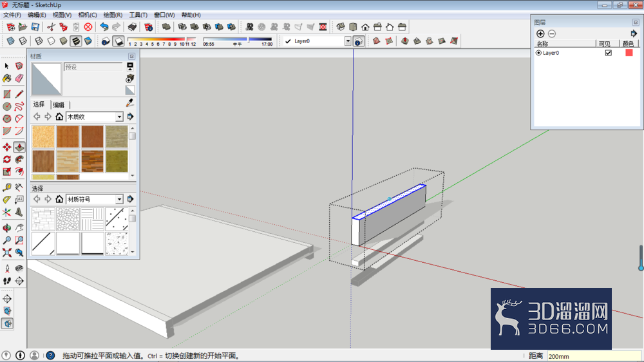Open the Layers panel details arrow
The height and width of the screenshot is (362, 644).
[634, 33]
